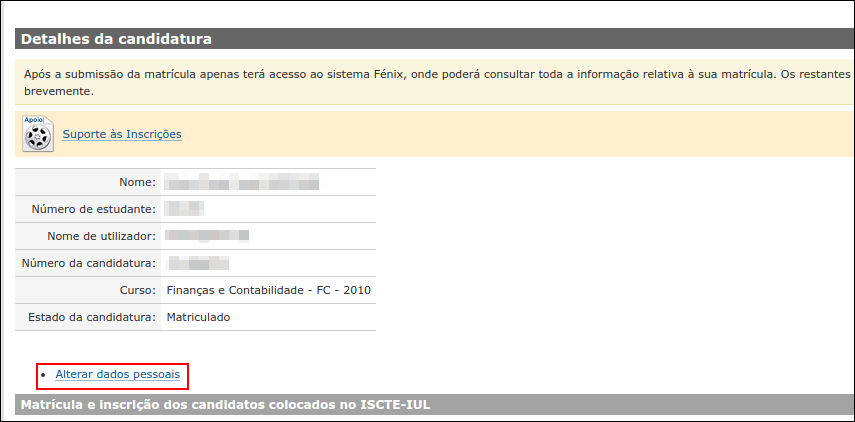Select the blurred student number value
Viewport: 855px width, 422px height.
(x=184, y=208)
